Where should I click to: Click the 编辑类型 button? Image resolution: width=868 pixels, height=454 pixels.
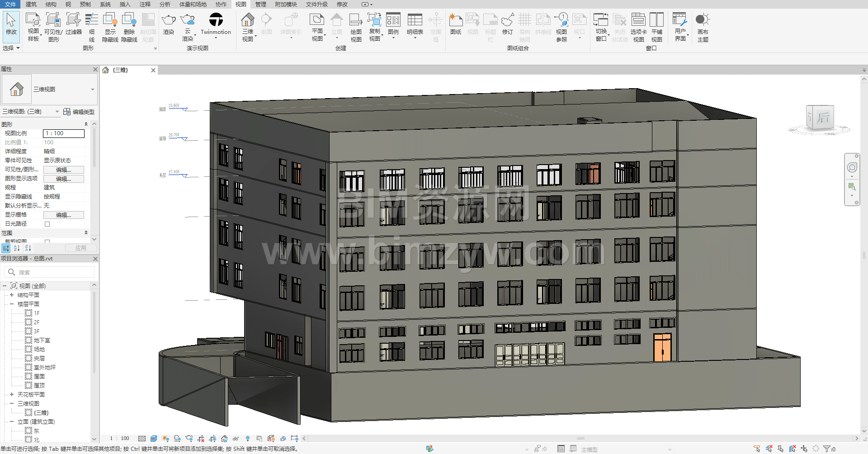pyautogui.click(x=80, y=112)
